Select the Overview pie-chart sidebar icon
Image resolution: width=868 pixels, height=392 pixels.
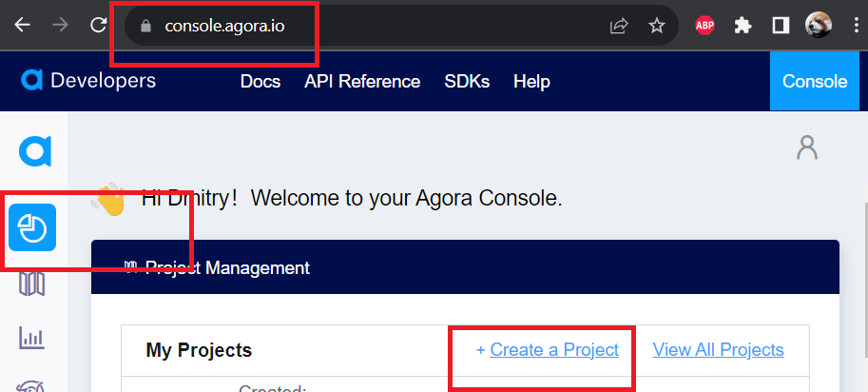point(32,227)
